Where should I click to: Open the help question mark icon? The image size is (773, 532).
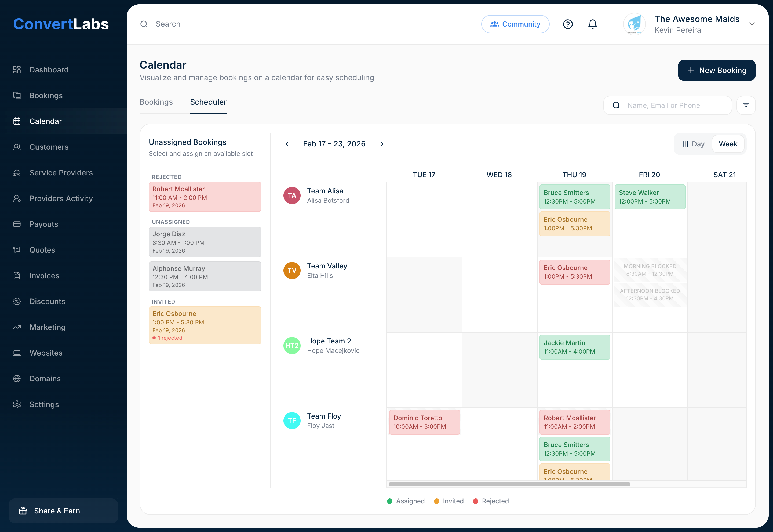click(x=567, y=24)
